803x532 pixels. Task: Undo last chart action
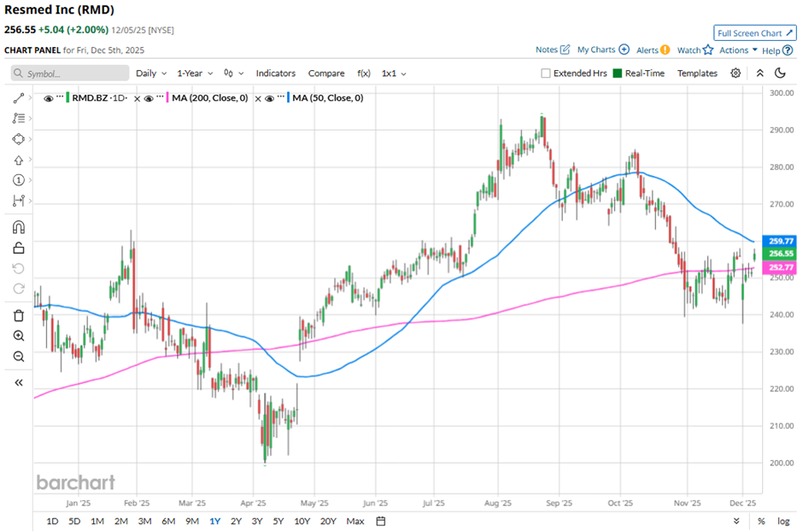point(19,269)
